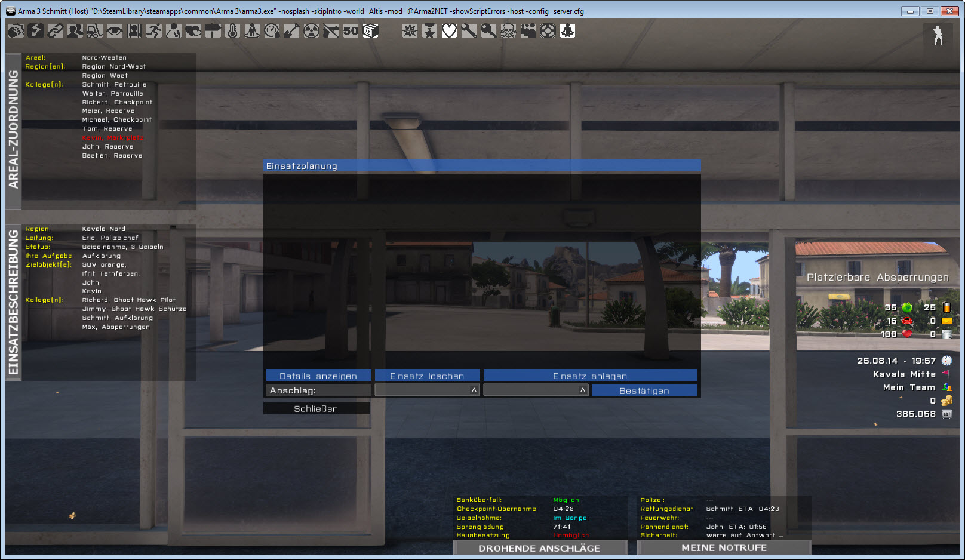Image resolution: width=965 pixels, height=560 pixels.
Task: Click the silver database stack icon
Action: [x=946, y=334]
